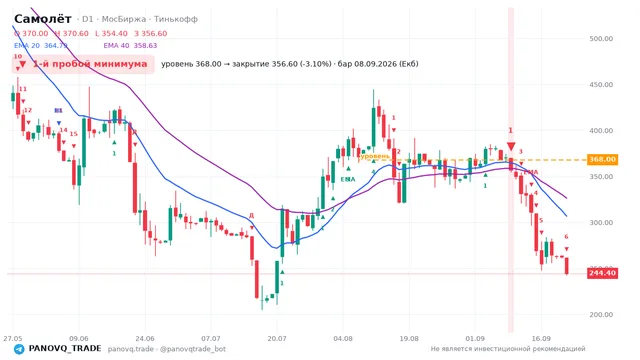Click the Telegram icon beside PANOVQ_TRADE
The image size is (640, 360).
click(19, 349)
